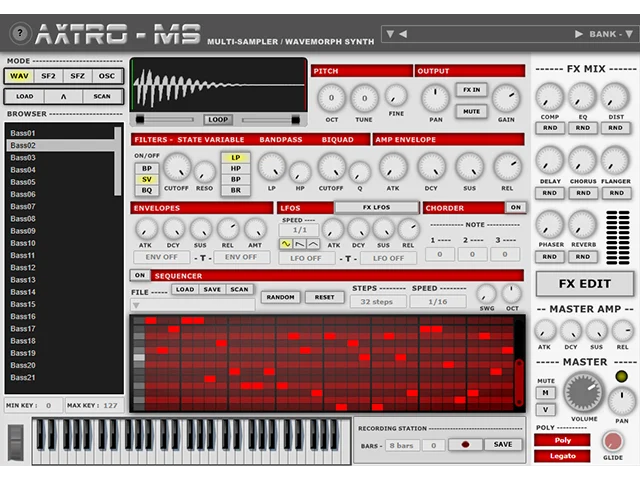
Task: Select WAV mode tab
Action: pyautogui.click(x=19, y=76)
